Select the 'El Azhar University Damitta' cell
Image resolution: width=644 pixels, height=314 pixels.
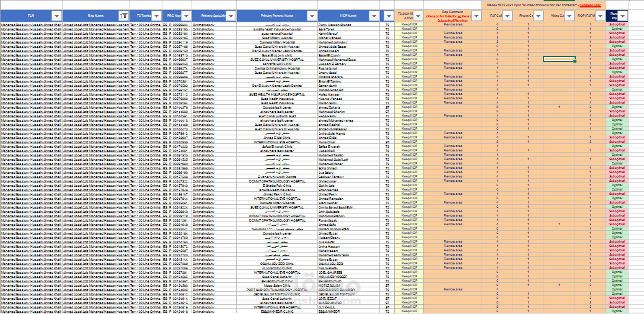click(277, 177)
